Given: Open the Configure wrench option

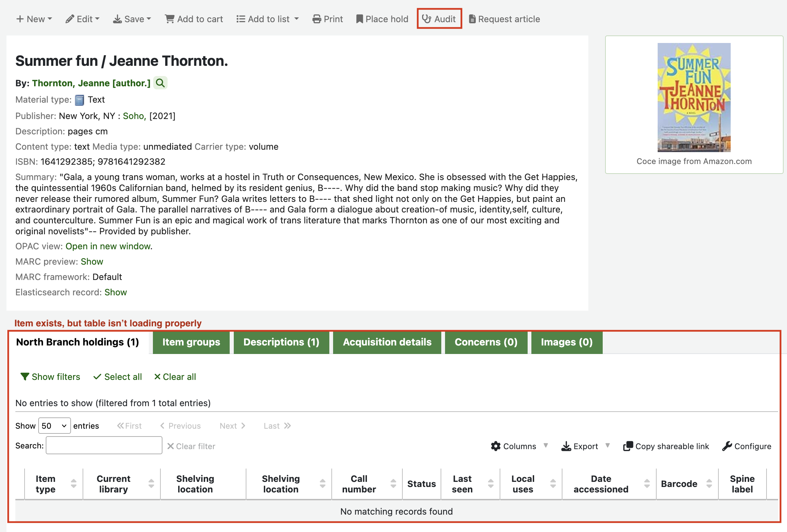Looking at the screenshot, I should [x=746, y=446].
